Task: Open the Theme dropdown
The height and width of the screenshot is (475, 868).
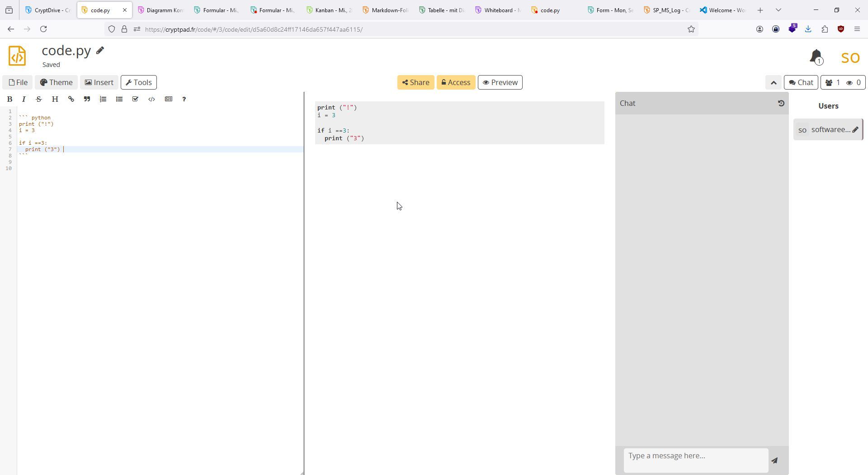Action: click(x=56, y=82)
